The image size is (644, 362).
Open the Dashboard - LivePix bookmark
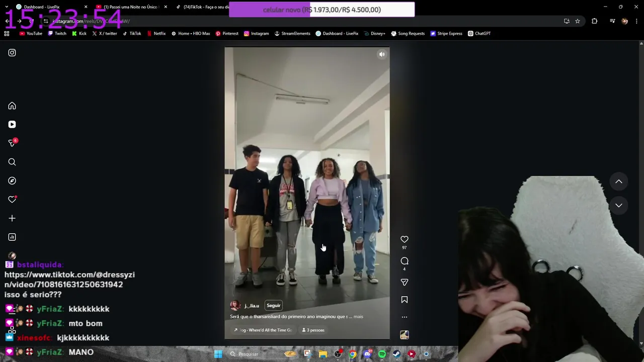coord(337,34)
